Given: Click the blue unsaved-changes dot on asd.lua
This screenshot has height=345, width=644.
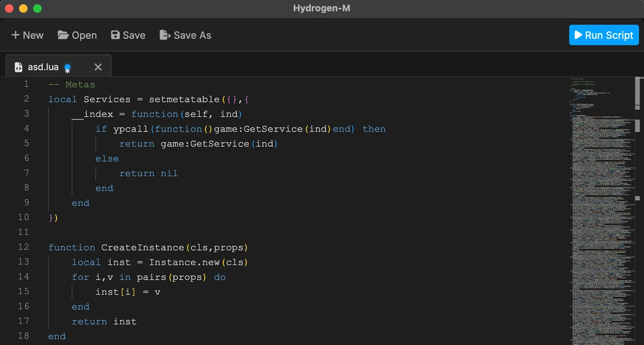Looking at the screenshot, I should coord(67,68).
